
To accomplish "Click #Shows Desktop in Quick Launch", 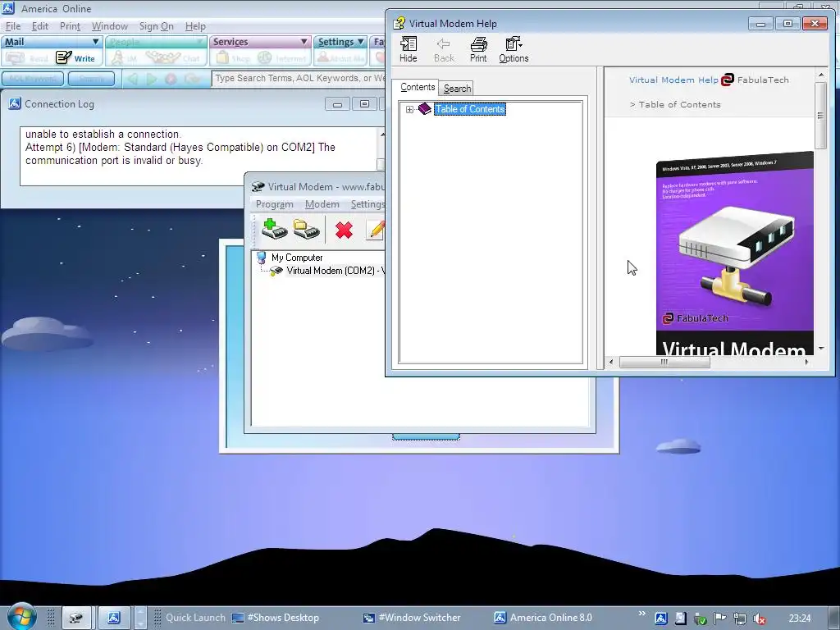I will coord(276,618).
